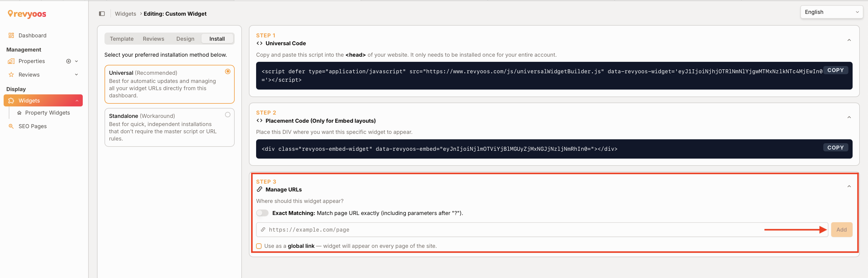Collapse the Step 1 section
Image resolution: width=868 pixels, height=278 pixels.
pyautogui.click(x=849, y=40)
